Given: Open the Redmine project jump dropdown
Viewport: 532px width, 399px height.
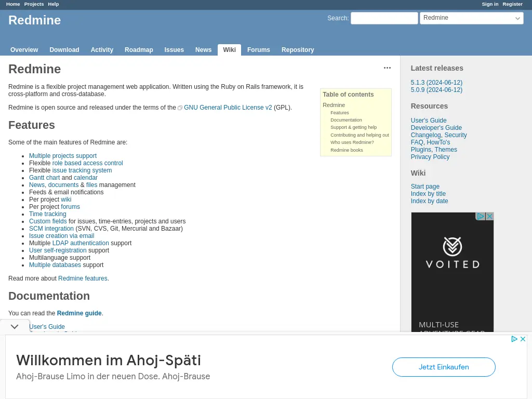Looking at the screenshot, I should coord(472,18).
